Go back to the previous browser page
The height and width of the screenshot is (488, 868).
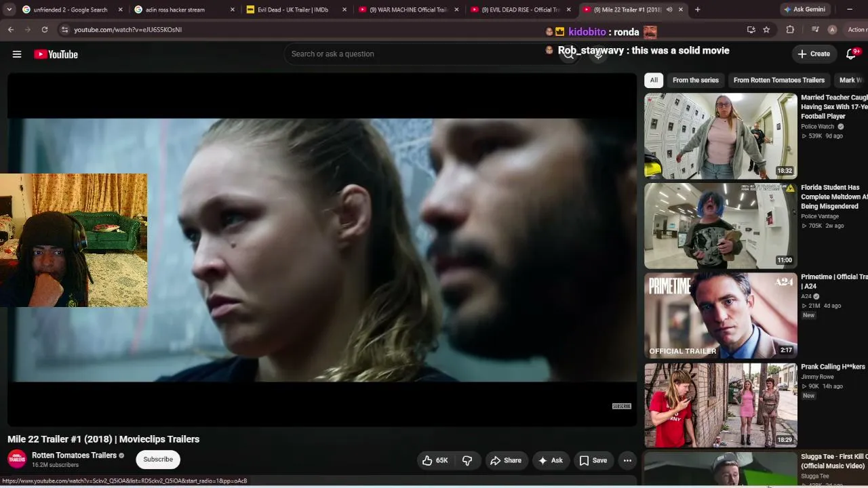coord(11,30)
